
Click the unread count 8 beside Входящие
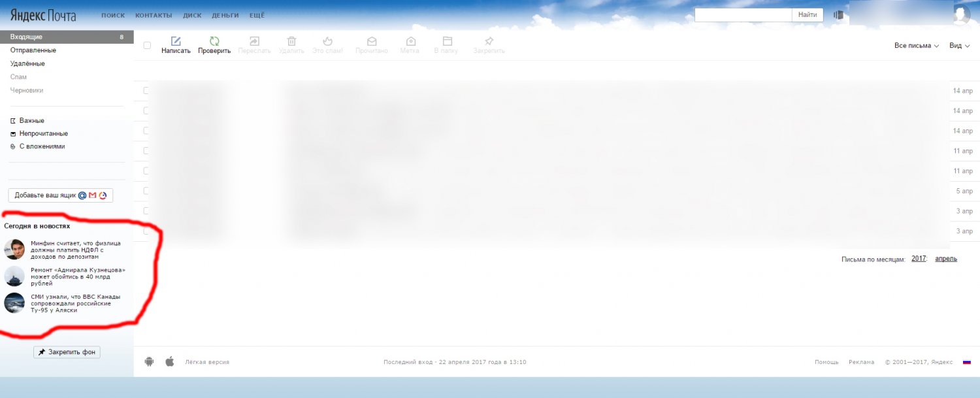[x=122, y=37]
